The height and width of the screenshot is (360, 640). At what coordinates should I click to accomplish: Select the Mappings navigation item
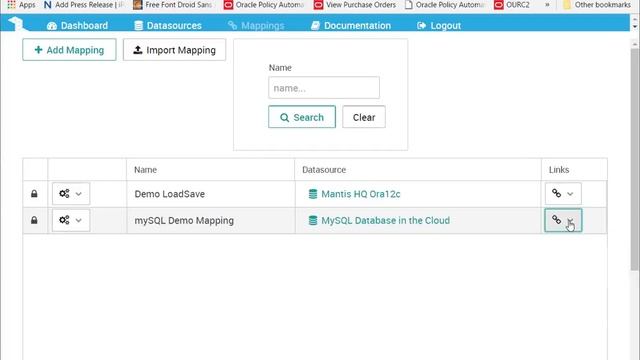click(256, 26)
